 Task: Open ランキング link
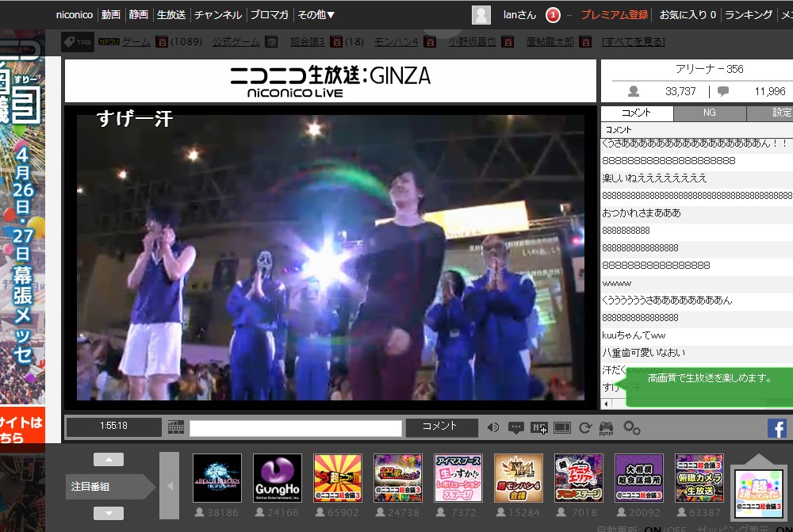coord(749,14)
